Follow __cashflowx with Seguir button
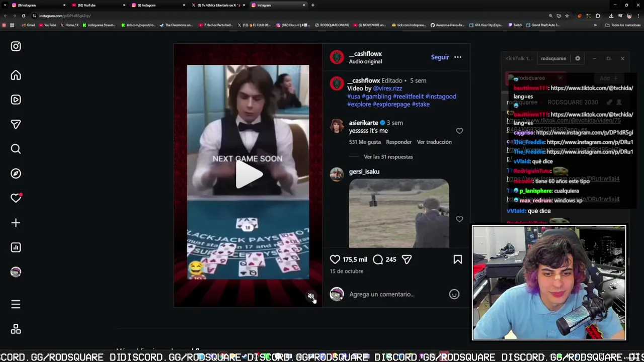The image size is (644, 362). (440, 57)
